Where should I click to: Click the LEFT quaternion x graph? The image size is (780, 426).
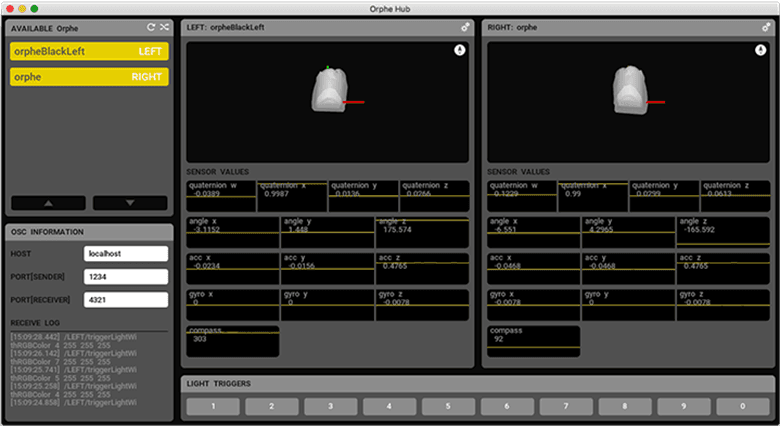292,196
